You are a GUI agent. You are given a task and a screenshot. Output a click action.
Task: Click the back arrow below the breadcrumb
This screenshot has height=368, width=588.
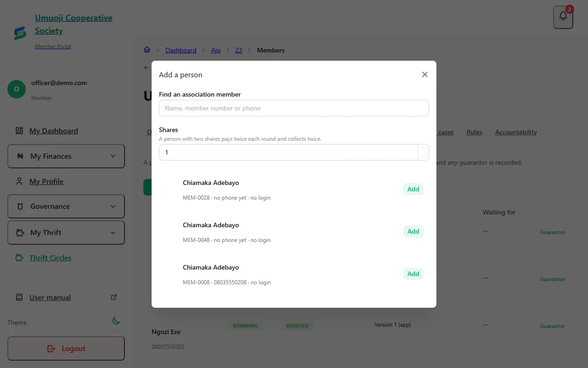click(x=146, y=68)
